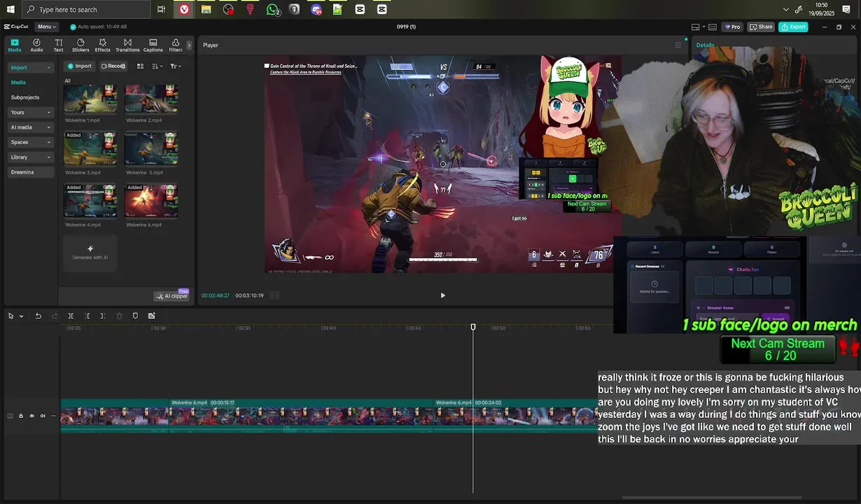Viewport: 861px width, 504px height.
Task: Open WhatsApp from the taskbar
Action: click(273, 9)
